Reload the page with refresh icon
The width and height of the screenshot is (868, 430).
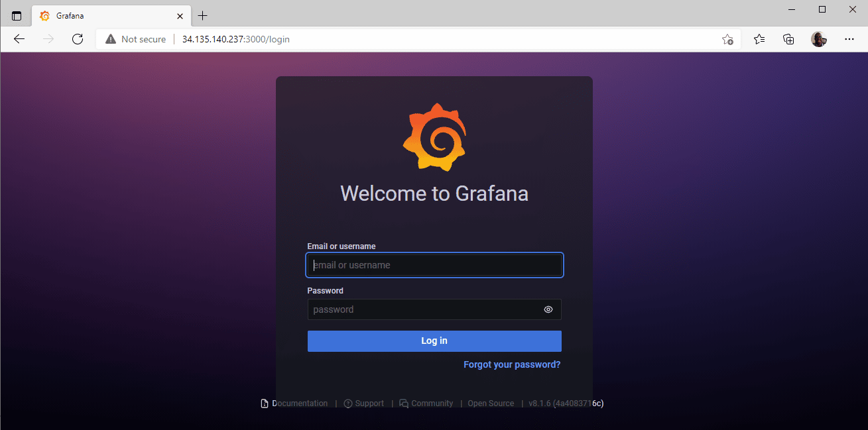[78, 39]
